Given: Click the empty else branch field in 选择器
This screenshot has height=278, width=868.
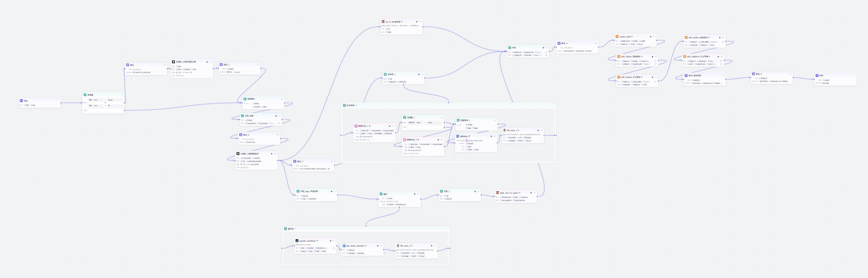Looking at the screenshot, I should point(105,110).
